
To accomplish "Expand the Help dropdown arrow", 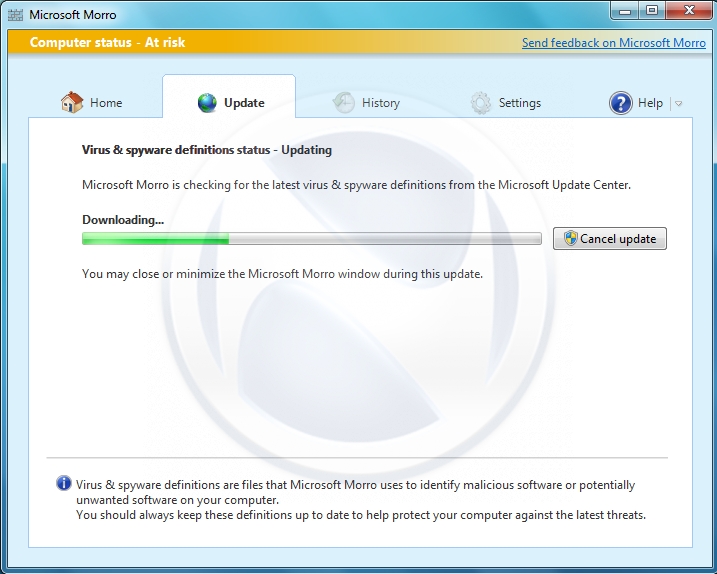I will 678,103.
